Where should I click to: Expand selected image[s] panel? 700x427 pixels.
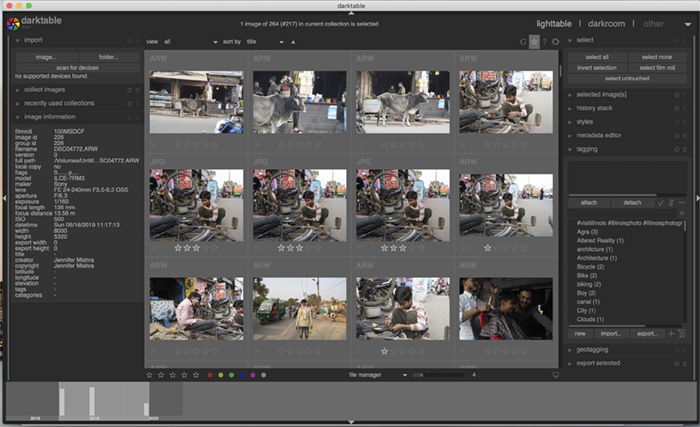click(570, 95)
